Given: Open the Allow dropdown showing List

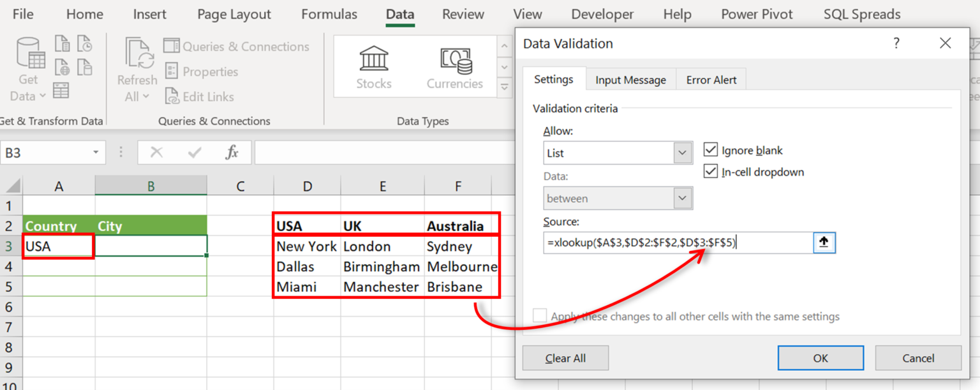Looking at the screenshot, I should (682, 153).
